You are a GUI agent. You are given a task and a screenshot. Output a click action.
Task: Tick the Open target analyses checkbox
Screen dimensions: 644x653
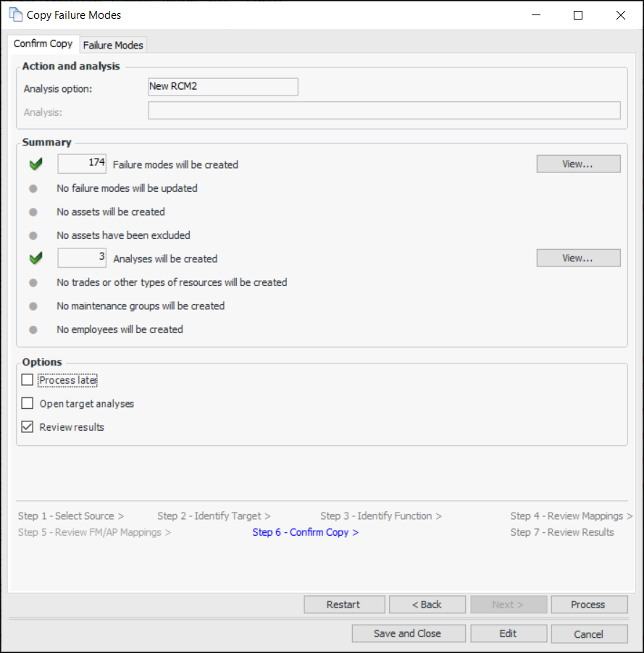click(28, 403)
